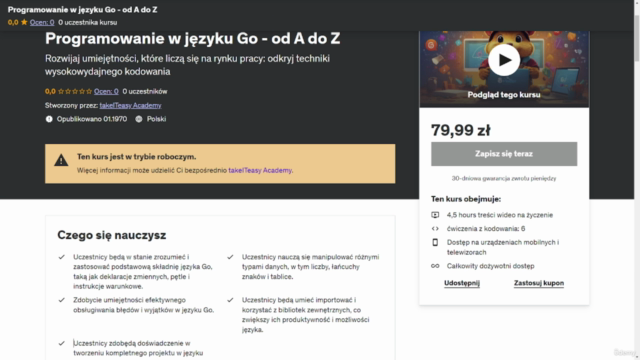Click the coding exercises icon
This screenshot has width=640, height=360.
tap(435, 229)
